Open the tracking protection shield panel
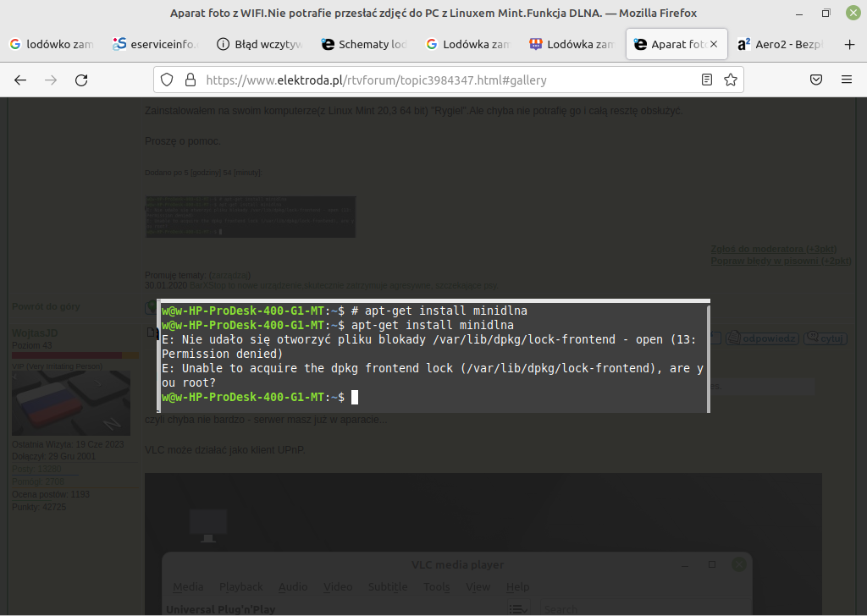This screenshot has width=867, height=616. tap(166, 80)
